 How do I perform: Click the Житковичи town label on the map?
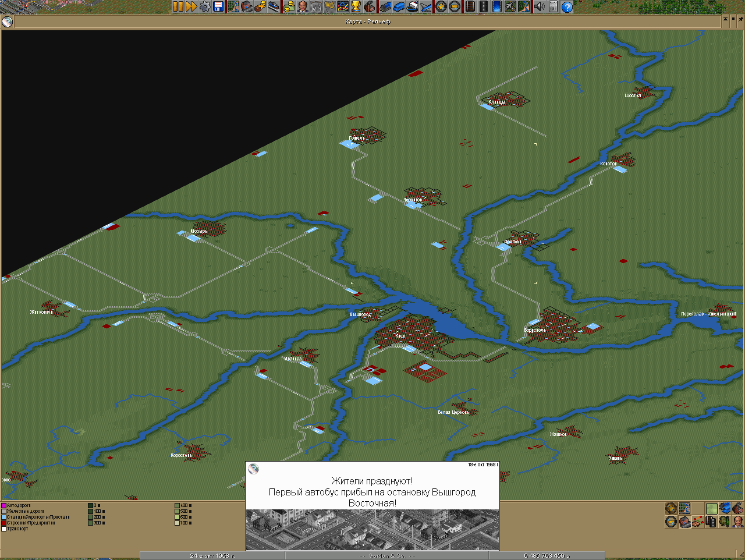[x=41, y=312]
